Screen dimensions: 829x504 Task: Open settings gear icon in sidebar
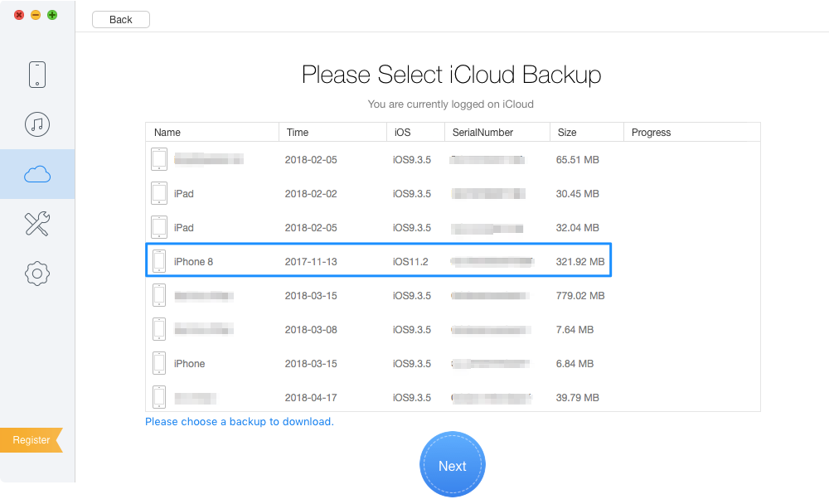[x=37, y=274]
